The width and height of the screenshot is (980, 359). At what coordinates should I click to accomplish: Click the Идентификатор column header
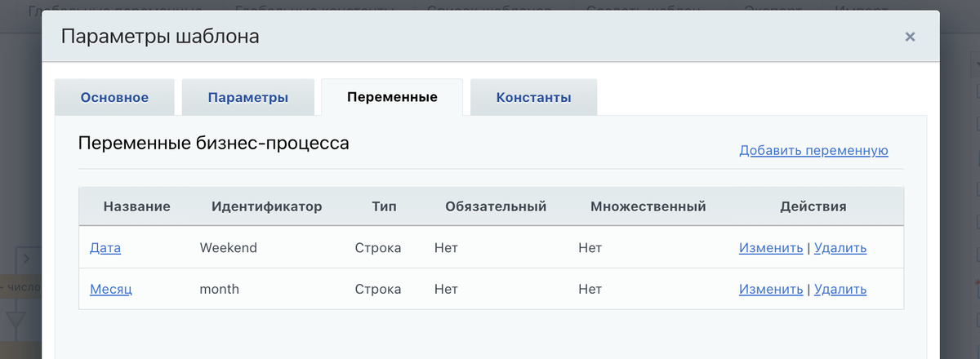coord(266,206)
